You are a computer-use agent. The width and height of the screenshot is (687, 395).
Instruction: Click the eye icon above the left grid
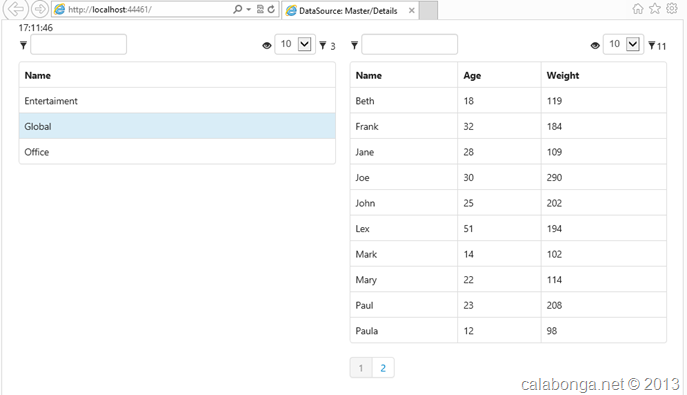click(x=266, y=46)
